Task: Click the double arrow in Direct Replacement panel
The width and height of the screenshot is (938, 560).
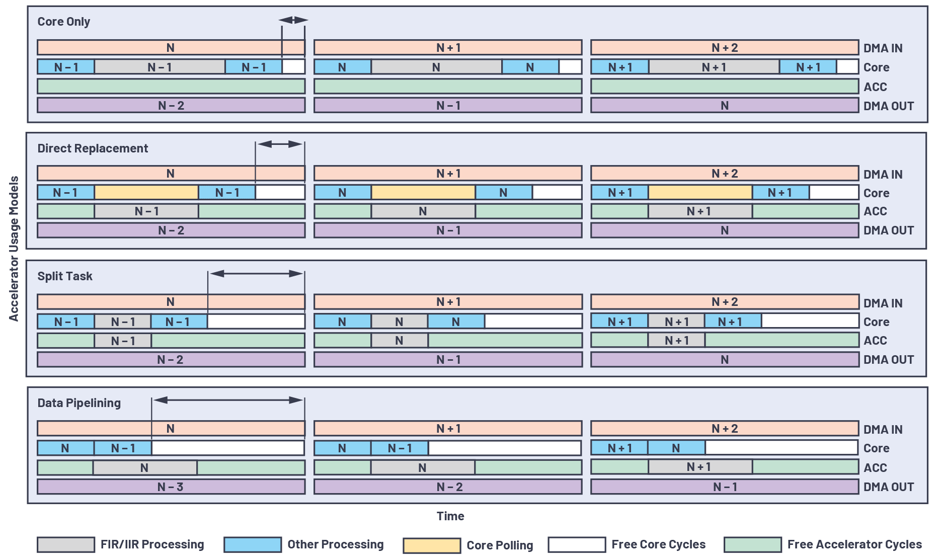Action: click(x=280, y=144)
